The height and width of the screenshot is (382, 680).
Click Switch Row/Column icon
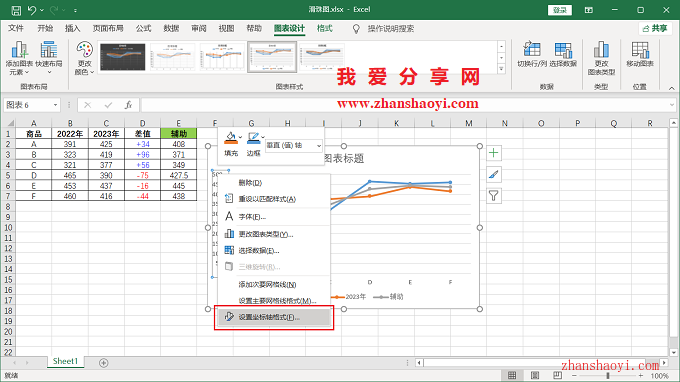(532, 55)
